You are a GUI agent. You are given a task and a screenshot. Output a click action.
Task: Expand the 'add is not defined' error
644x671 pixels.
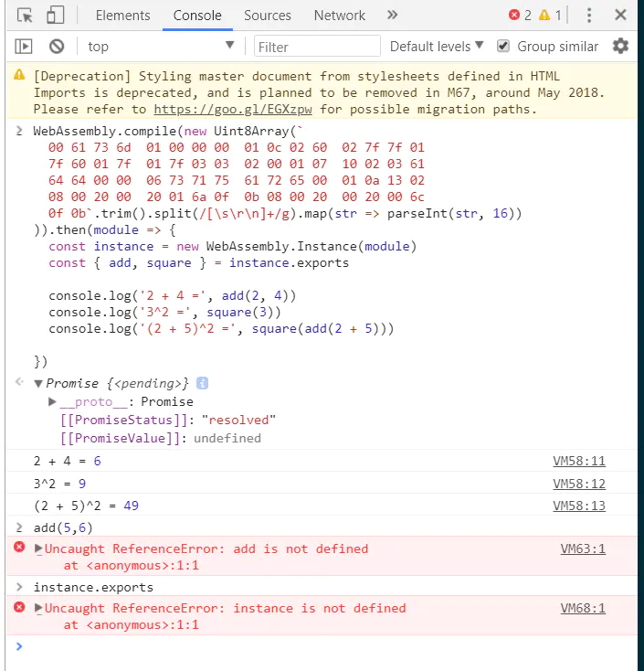pyautogui.click(x=38, y=549)
